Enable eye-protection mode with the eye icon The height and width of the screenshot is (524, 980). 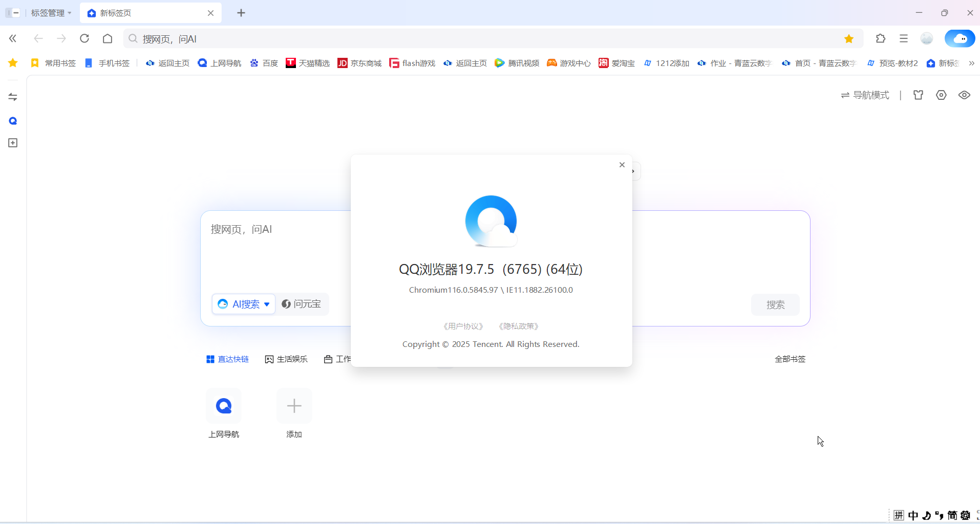pos(964,95)
